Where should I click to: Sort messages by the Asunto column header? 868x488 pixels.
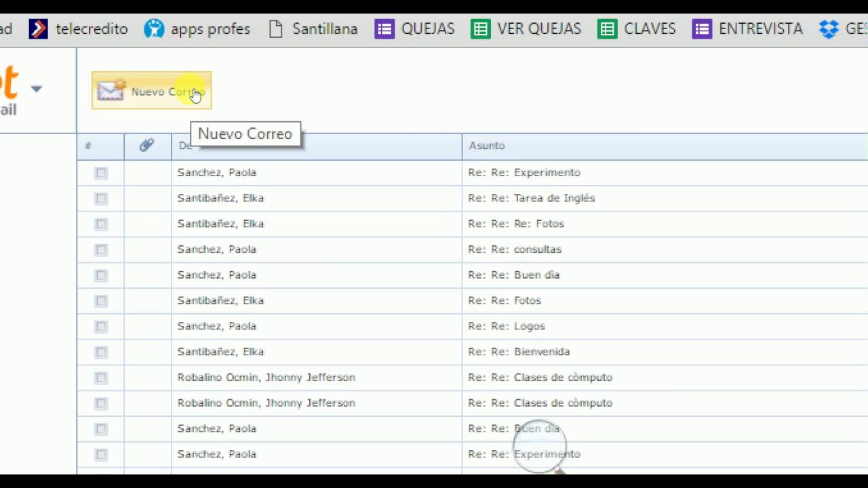point(487,146)
